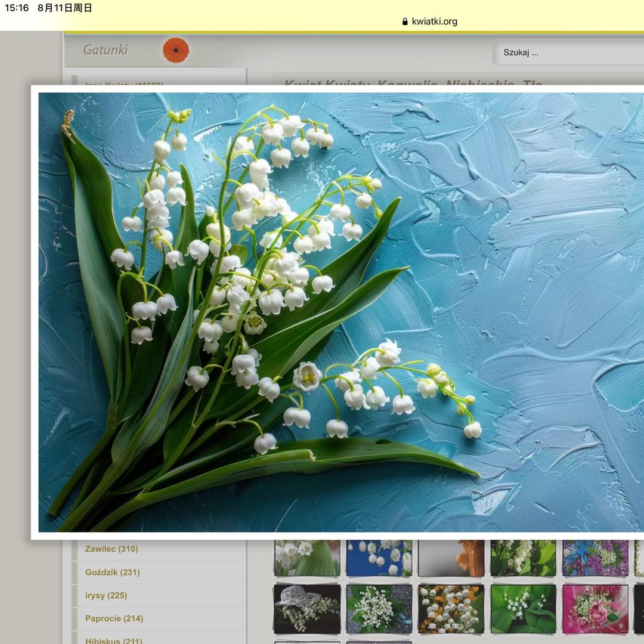Click the enlarged lily of the valley image
644x644 pixels.
(341, 312)
